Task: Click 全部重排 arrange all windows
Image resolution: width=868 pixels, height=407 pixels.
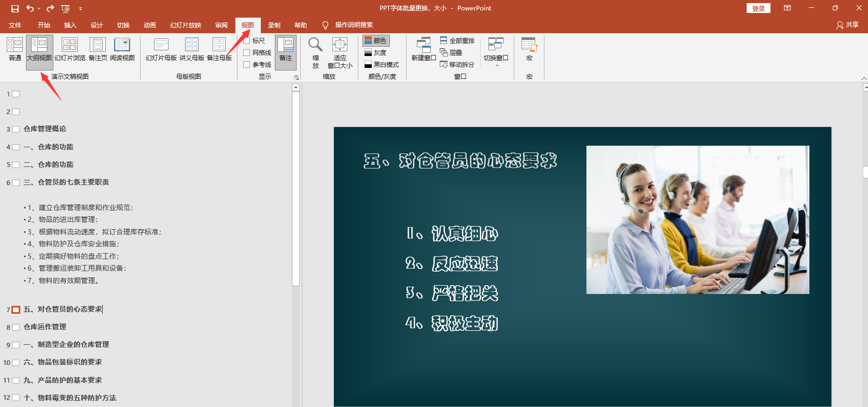Action: pyautogui.click(x=457, y=40)
